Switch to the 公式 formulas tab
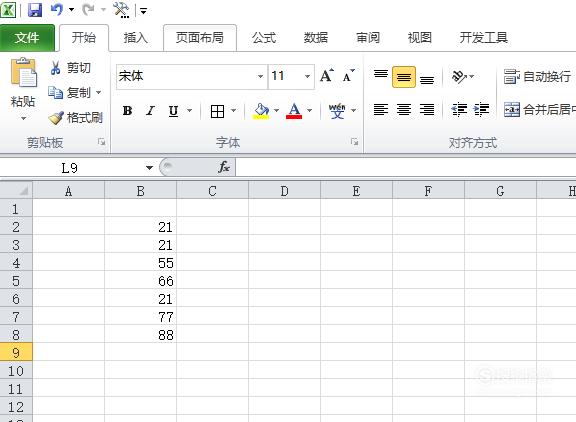This screenshot has width=576, height=422. 264,37
